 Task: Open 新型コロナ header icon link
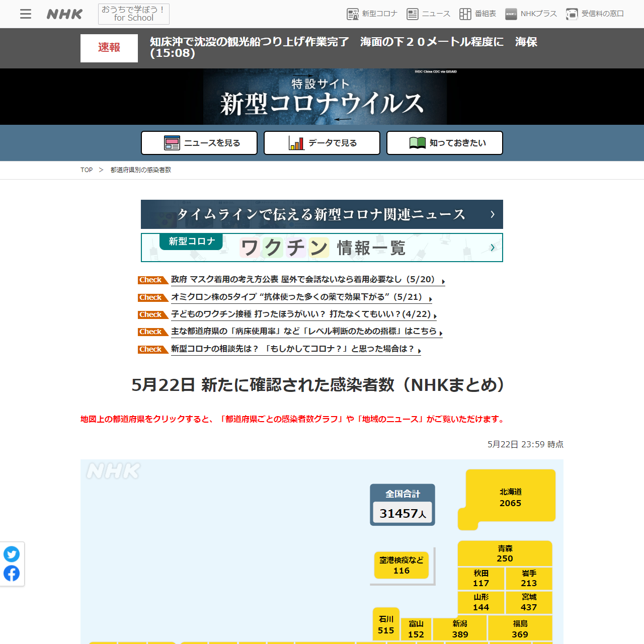click(372, 14)
